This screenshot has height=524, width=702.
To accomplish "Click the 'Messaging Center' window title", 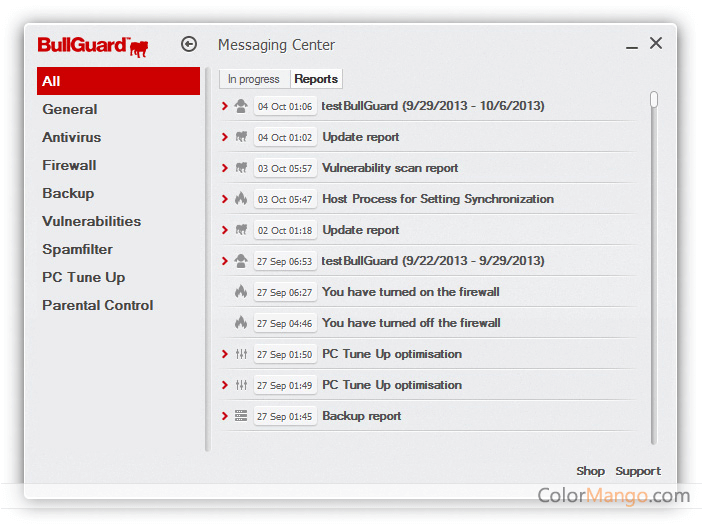I will (x=276, y=45).
